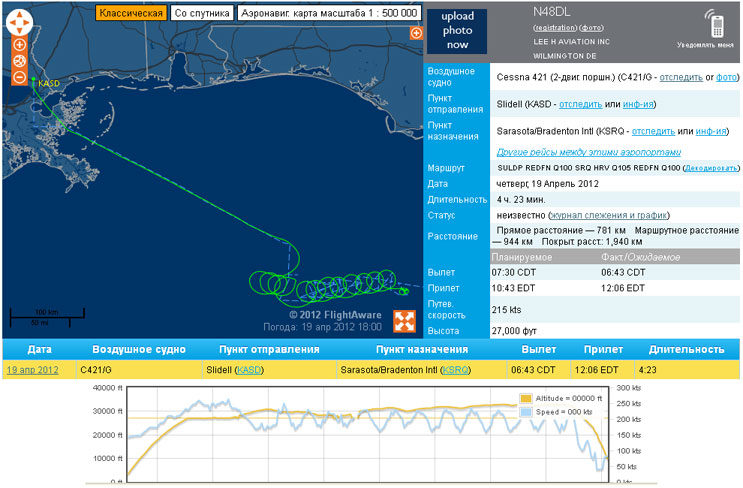Expand map layers via orange plus icon
The width and height of the screenshot is (743, 488).
click(416, 33)
